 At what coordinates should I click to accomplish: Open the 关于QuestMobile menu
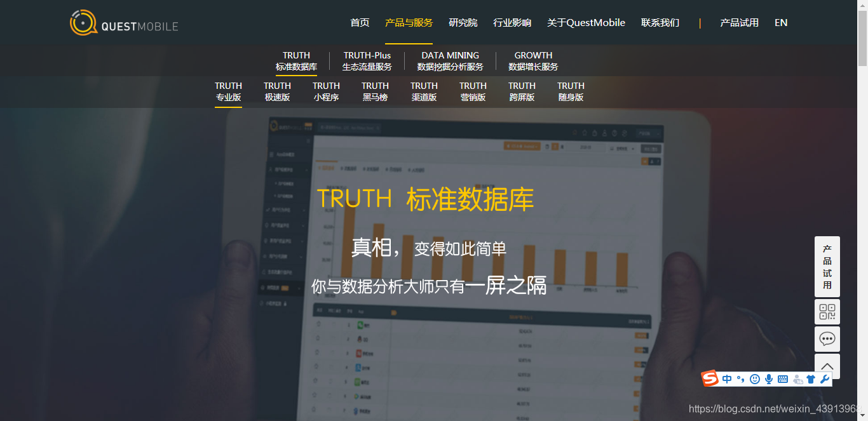[586, 23]
